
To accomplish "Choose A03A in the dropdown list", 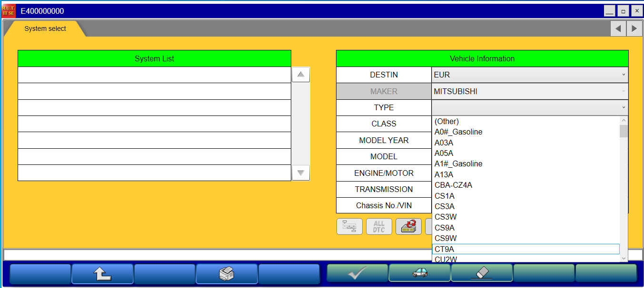I will pos(526,143).
